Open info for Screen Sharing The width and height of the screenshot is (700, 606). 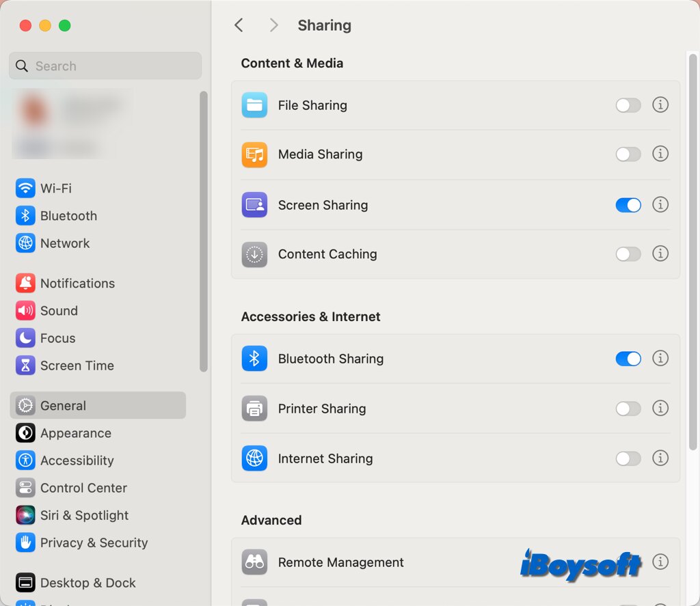660,205
